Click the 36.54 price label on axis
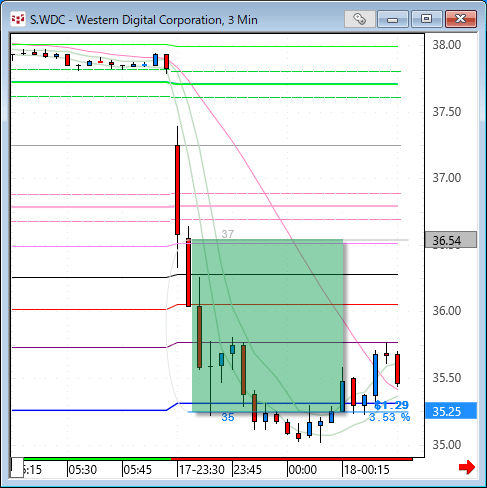 click(451, 240)
